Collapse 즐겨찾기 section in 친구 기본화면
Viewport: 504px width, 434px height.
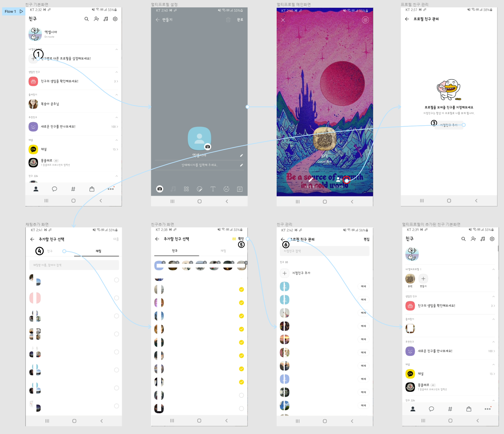pyautogui.click(x=116, y=95)
